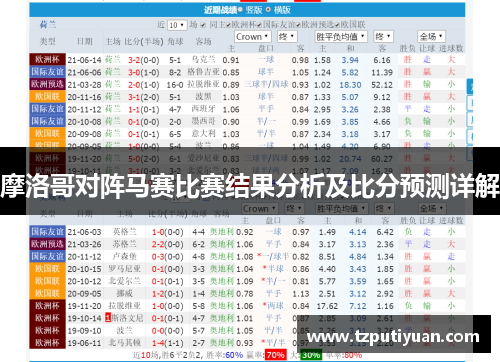Open the 英格兰 team link
Image resolution: width=500 pixels, height=362 pixels.
[x=125, y=232]
